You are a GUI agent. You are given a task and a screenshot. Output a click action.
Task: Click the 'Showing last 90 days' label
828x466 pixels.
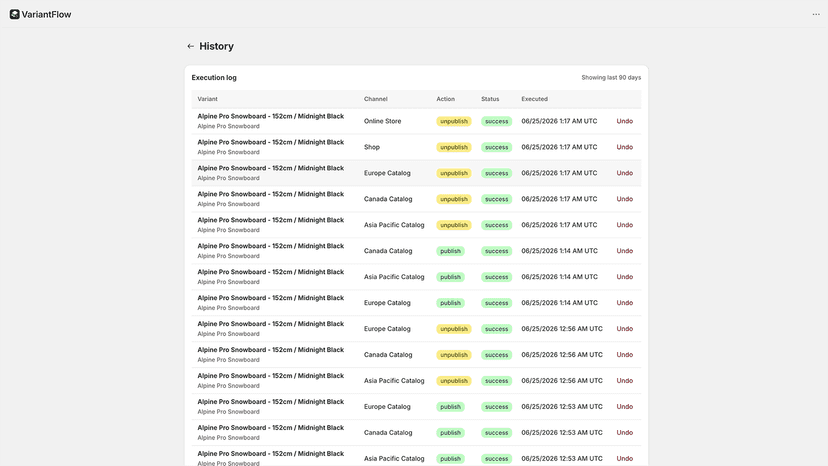[611, 78]
